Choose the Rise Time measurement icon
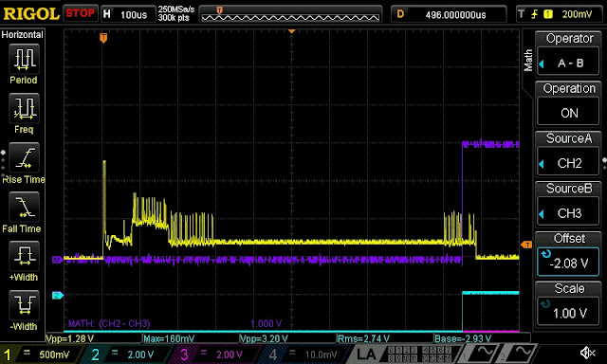Viewport: 607px width, 364px height. (24, 157)
